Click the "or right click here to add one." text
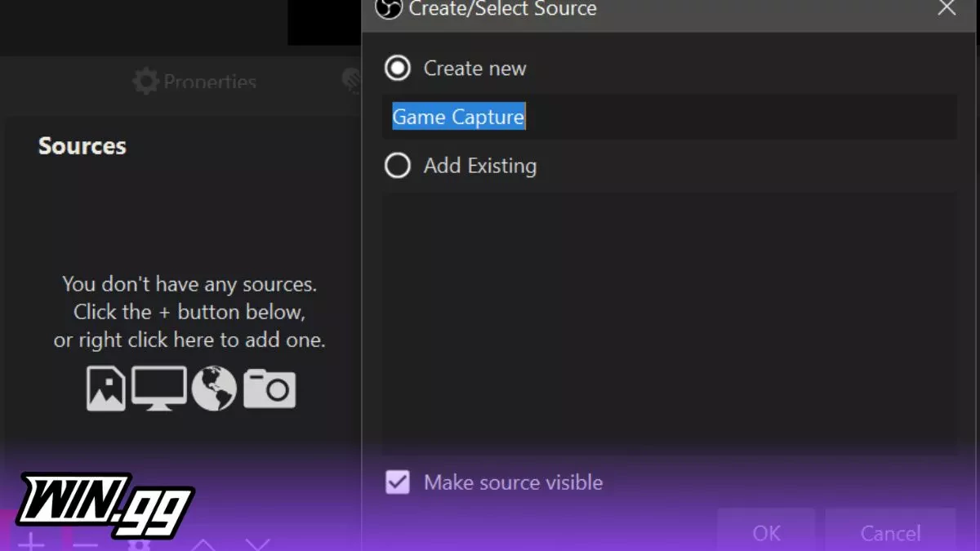Image resolution: width=980 pixels, height=551 pixels. click(189, 340)
